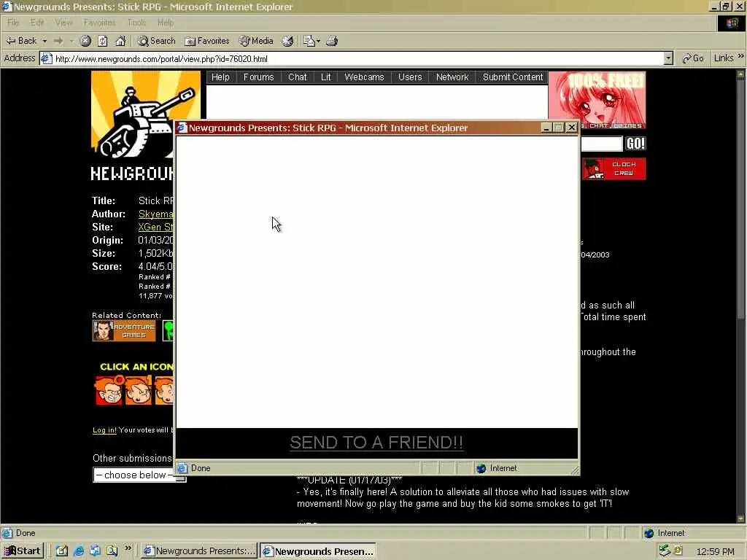Click the network tray icon

pos(665,551)
